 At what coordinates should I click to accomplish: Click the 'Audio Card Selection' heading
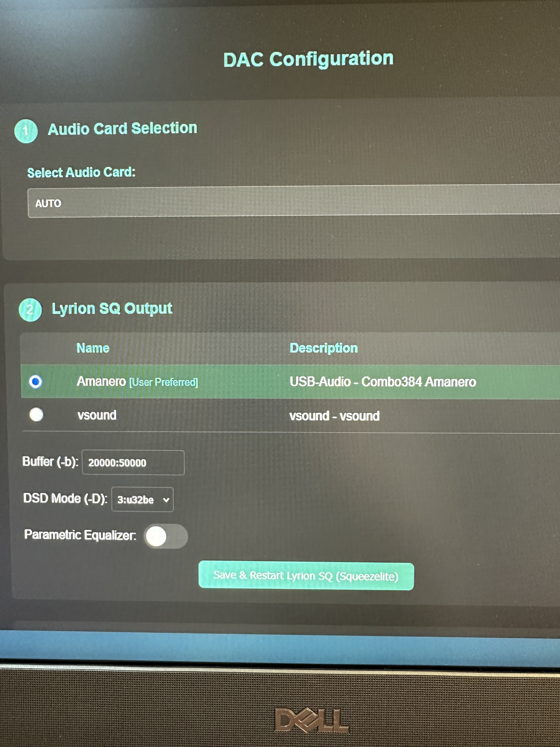123,129
